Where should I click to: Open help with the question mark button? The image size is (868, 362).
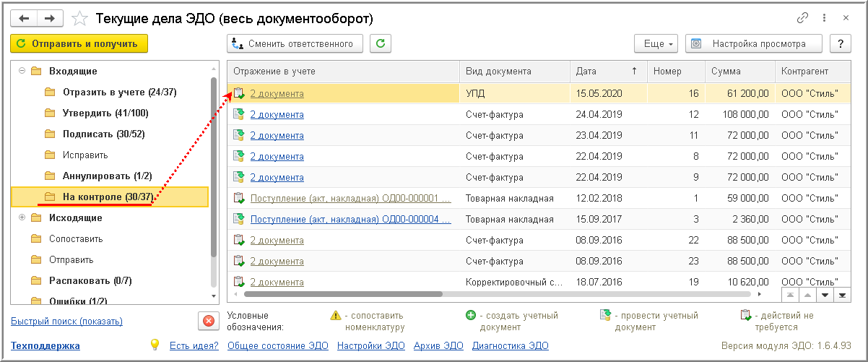point(840,44)
